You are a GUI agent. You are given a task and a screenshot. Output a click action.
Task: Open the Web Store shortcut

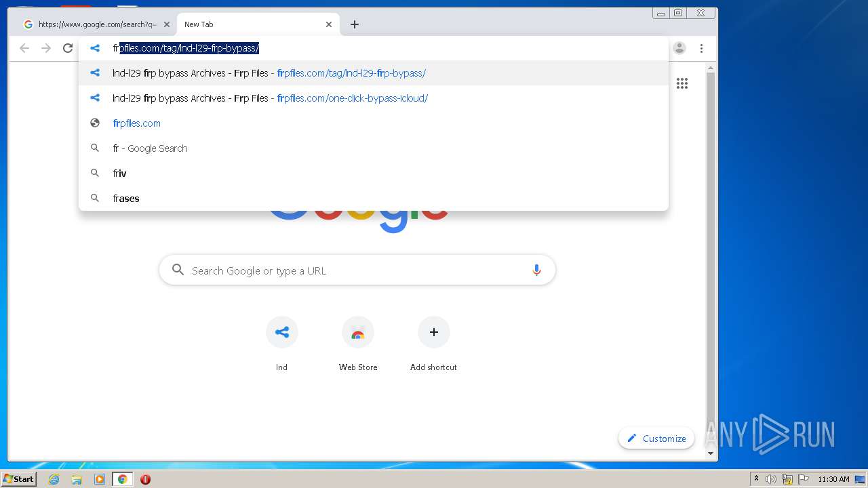(358, 344)
